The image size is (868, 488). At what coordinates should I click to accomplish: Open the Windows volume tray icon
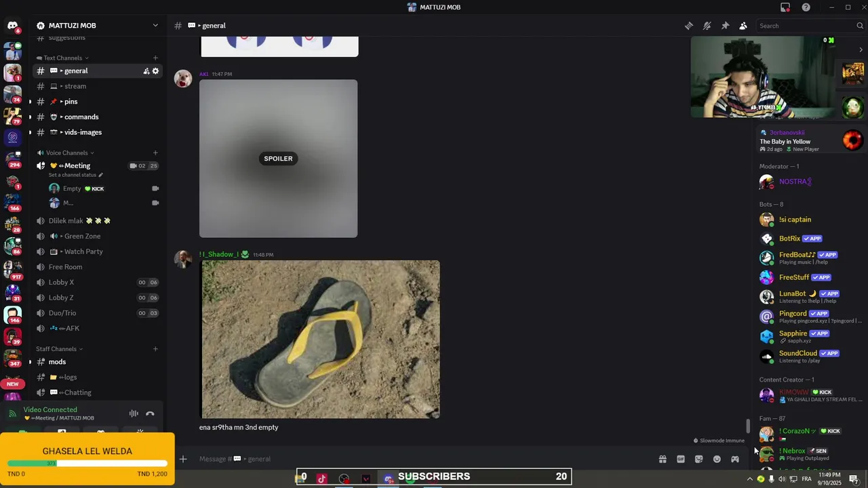click(782, 479)
